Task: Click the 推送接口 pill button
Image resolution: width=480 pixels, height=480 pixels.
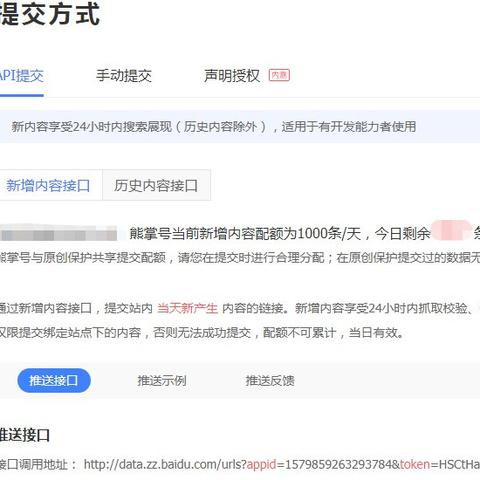Action: (54, 380)
